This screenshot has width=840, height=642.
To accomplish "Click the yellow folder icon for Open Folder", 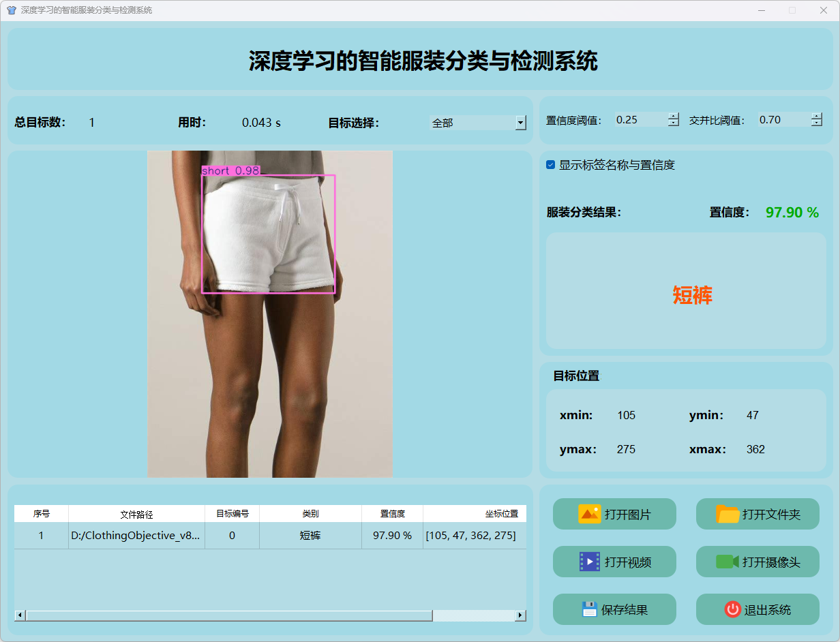I will point(727,514).
